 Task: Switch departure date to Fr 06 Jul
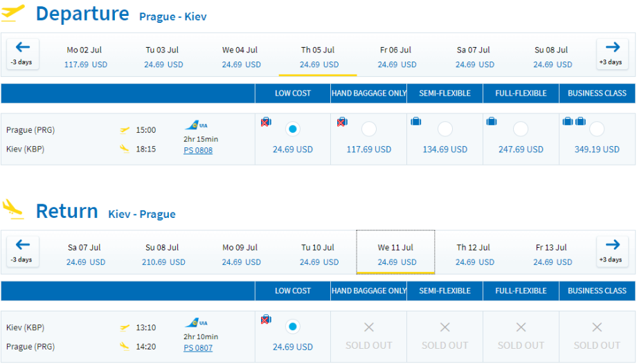[396, 57]
